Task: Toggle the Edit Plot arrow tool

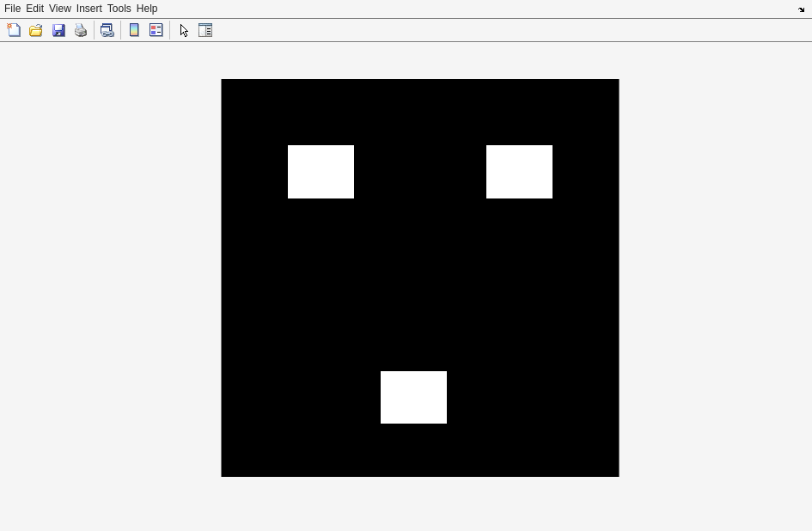Action: coord(184,30)
